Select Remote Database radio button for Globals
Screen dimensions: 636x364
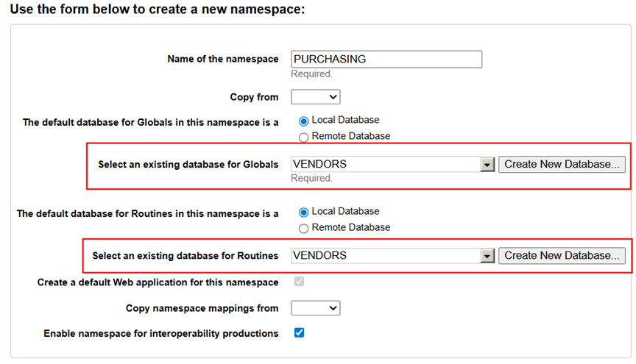pos(303,136)
